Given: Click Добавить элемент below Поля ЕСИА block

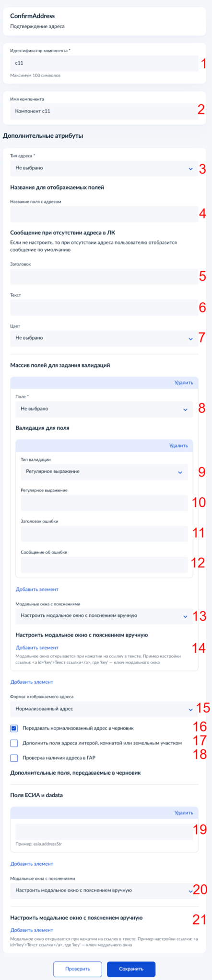Looking at the screenshot, I should [x=32, y=864].
